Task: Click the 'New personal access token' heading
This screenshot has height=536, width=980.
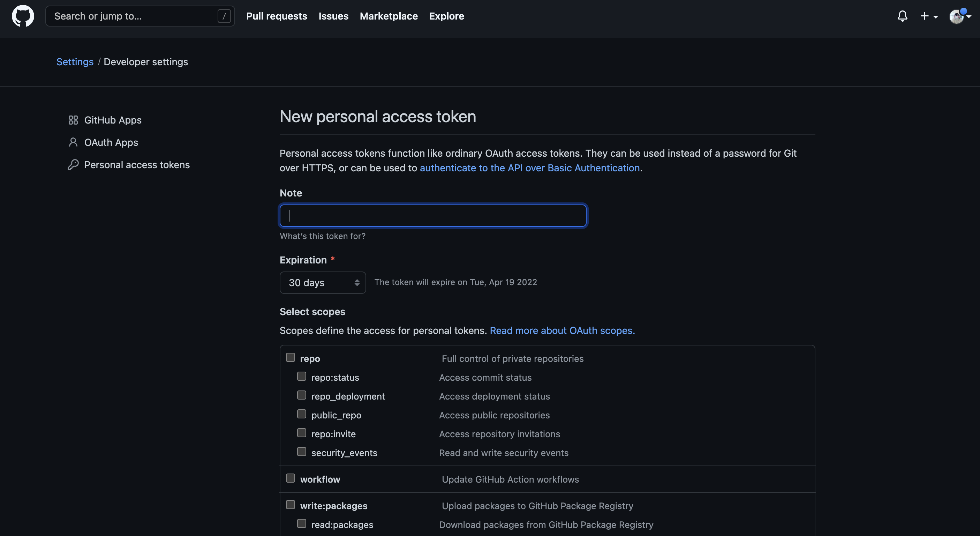Action: pyautogui.click(x=378, y=117)
